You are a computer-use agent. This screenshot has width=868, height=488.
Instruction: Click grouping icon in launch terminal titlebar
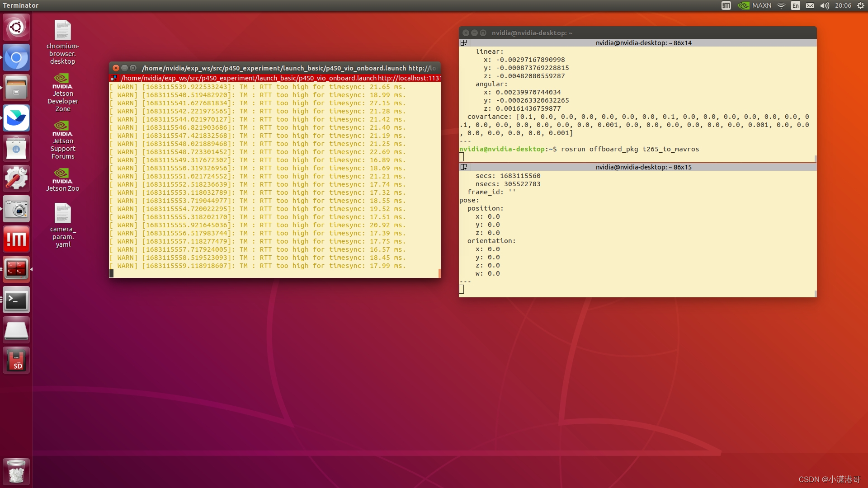point(113,78)
